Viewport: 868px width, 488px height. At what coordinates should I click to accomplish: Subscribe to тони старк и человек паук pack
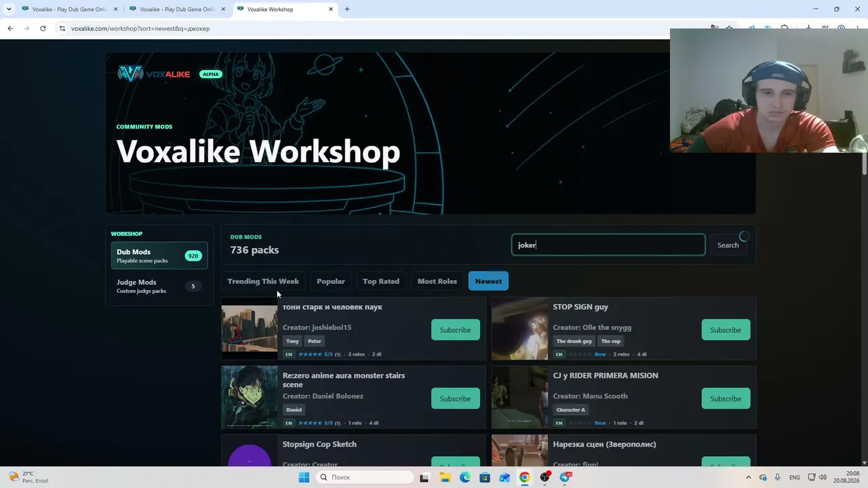pos(455,330)
